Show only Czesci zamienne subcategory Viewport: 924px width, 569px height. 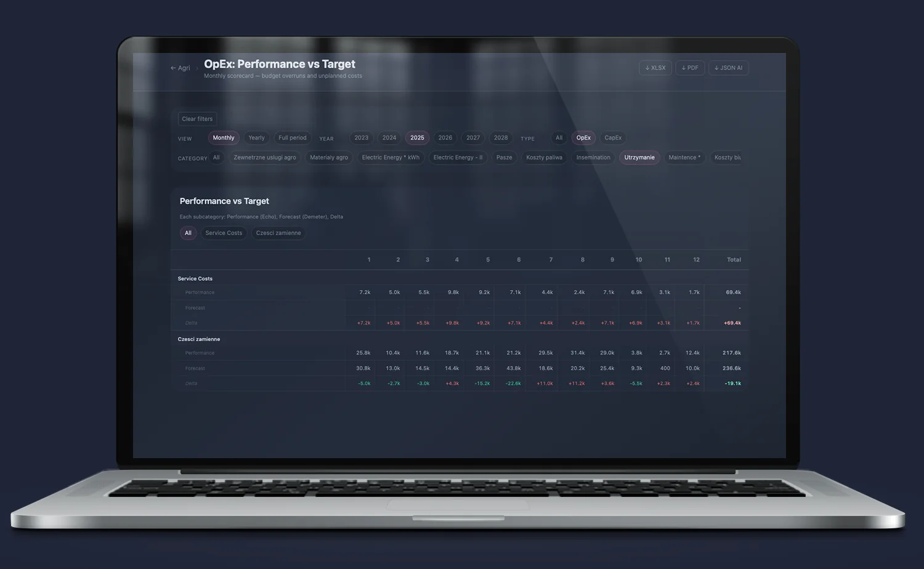point(278,233)
